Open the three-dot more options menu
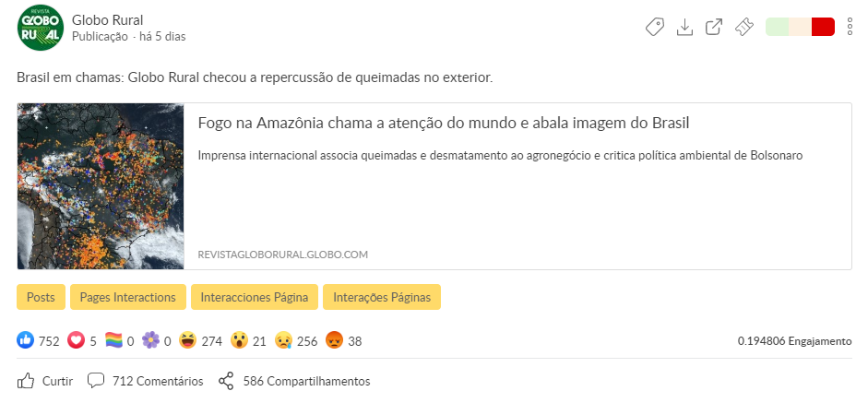 coord(850,28)
